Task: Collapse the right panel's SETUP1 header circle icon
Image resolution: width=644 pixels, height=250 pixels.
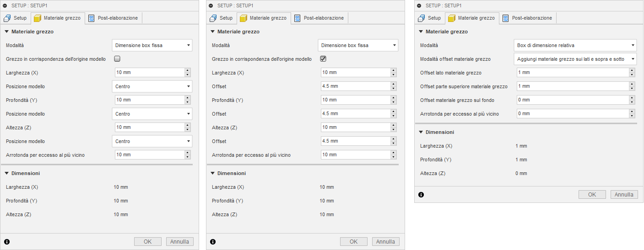Action: click(x=419, y=5)
